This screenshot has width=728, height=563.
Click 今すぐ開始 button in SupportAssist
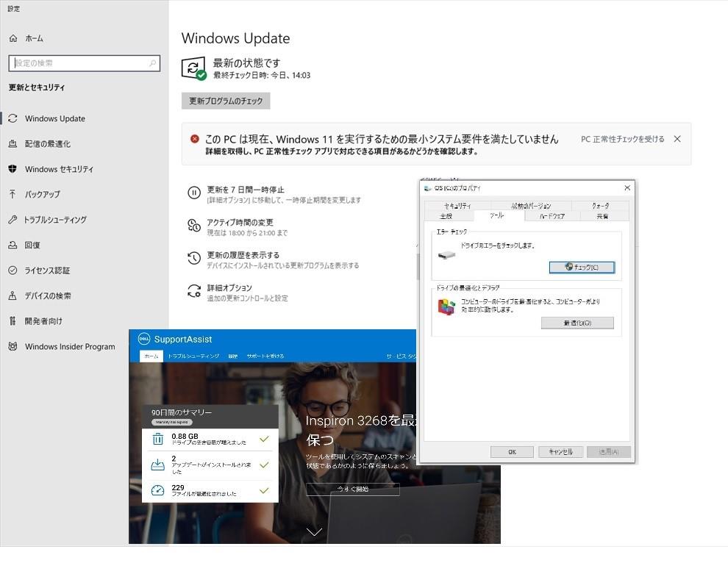[x=353, y=490]
